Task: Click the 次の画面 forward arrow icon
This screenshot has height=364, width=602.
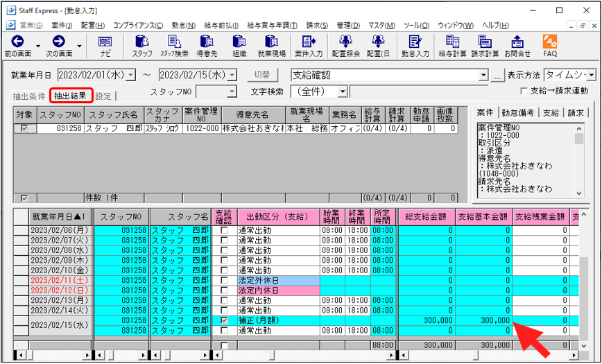Action: point(58,42)
